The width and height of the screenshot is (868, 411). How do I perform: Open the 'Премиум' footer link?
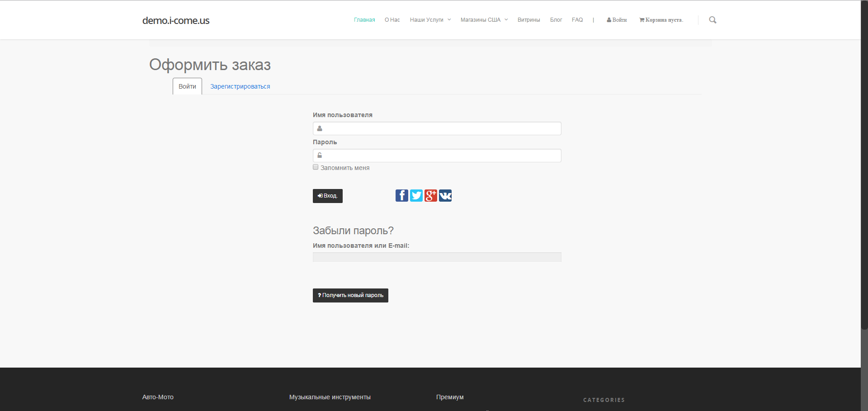pos(450,397)
